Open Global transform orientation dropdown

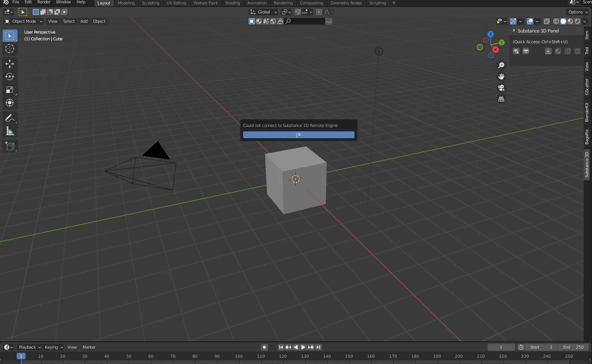pos(264,12)
